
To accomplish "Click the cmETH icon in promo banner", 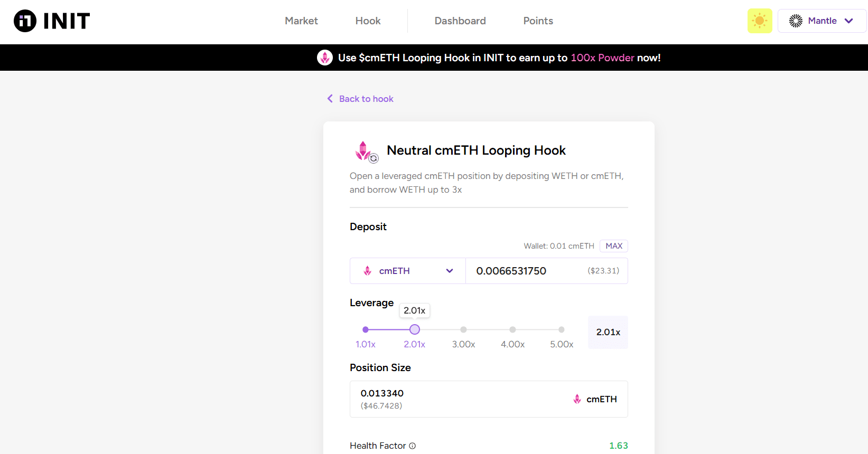I will pyautogui.click(x=324, y=58).
